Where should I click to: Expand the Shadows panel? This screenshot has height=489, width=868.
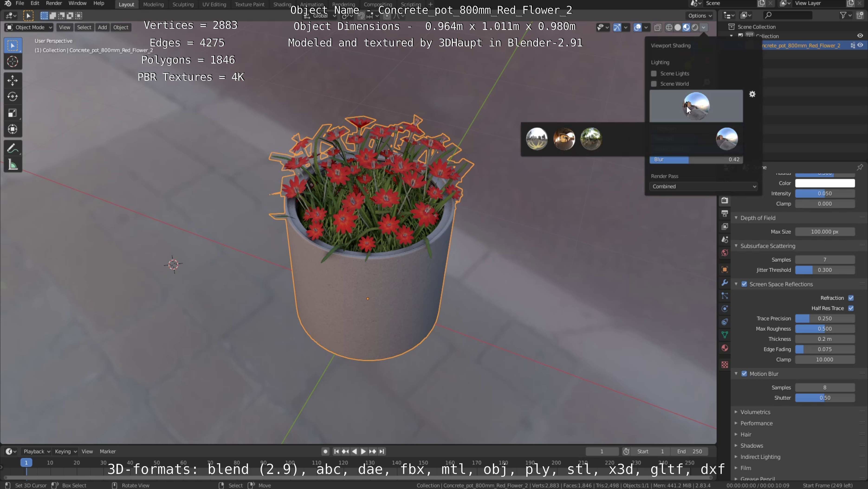(751, 446)
